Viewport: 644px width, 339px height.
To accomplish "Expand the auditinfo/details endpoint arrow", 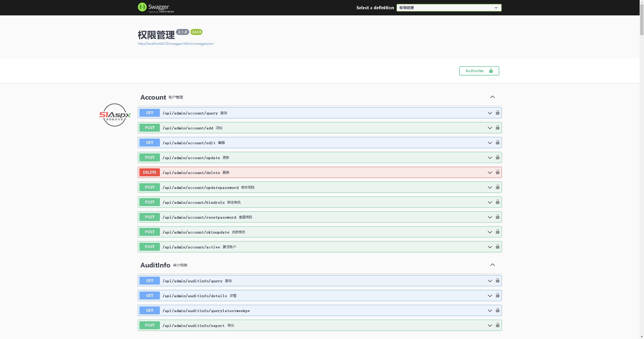I will (490, 296).
